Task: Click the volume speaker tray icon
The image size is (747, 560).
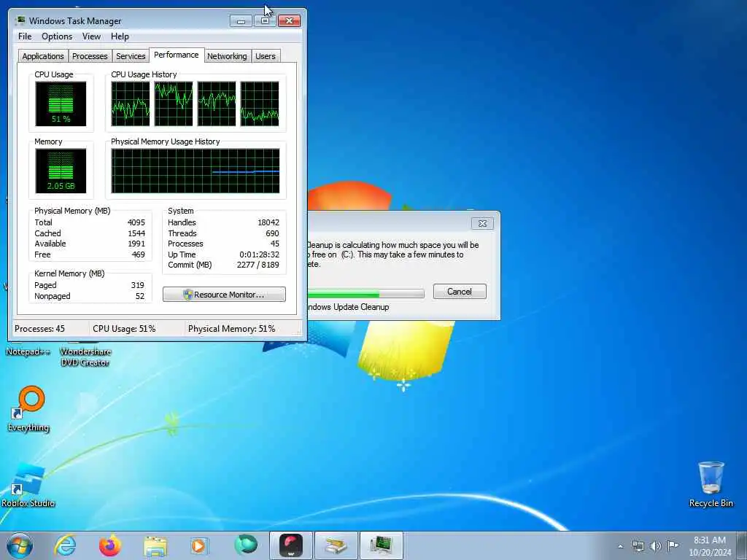Action: click(x=656, y=546)
